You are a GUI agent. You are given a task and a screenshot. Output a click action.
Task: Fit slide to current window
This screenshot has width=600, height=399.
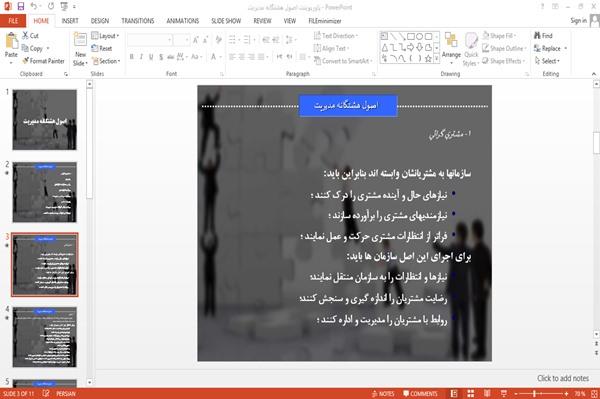coord(595,393)
